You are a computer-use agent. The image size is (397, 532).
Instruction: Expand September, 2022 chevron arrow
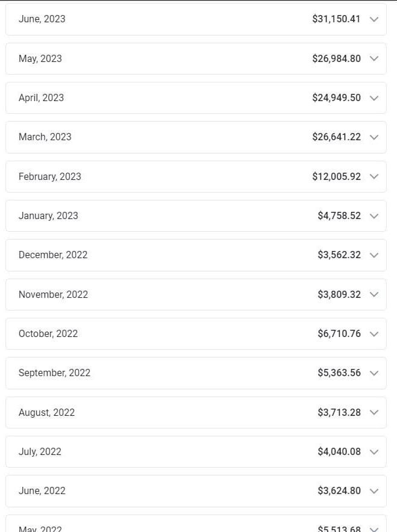pyautogui.click(x=374, y=373)
